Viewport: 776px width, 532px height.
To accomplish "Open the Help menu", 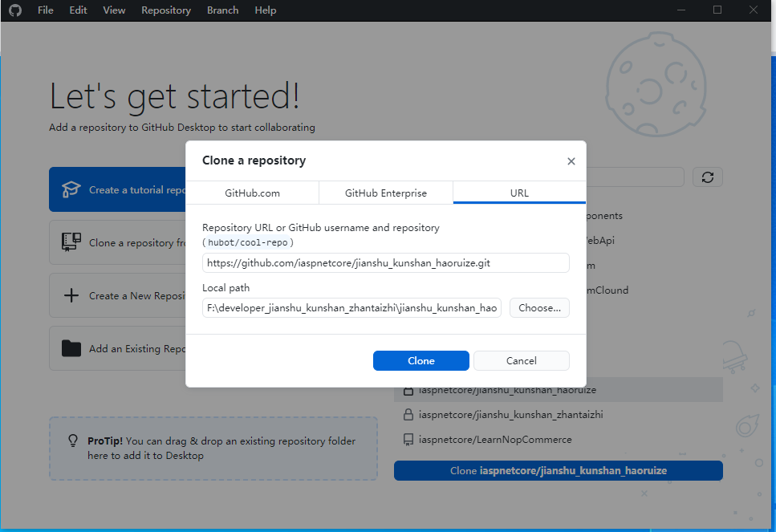I will (x=266, y=10).
